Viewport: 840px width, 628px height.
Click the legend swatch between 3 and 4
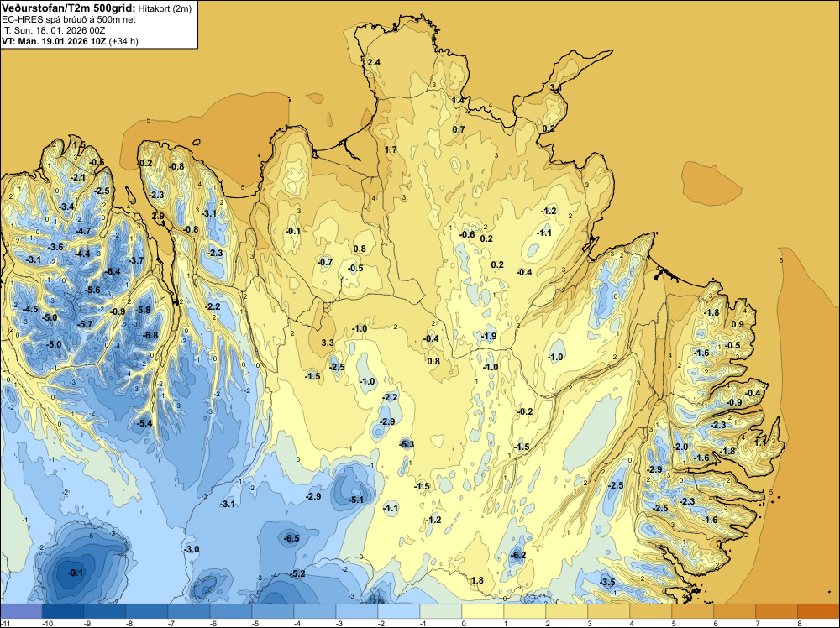608,611
